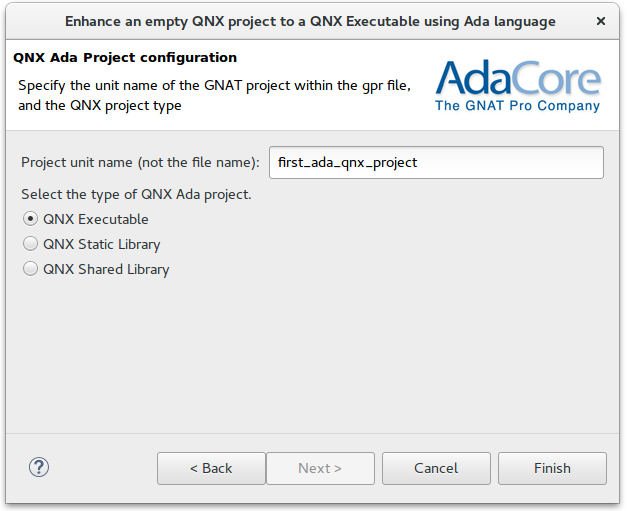Viewport: 627px width, 511px height.
Task: Click the AdaCore logo image
Action: [518, 86]
